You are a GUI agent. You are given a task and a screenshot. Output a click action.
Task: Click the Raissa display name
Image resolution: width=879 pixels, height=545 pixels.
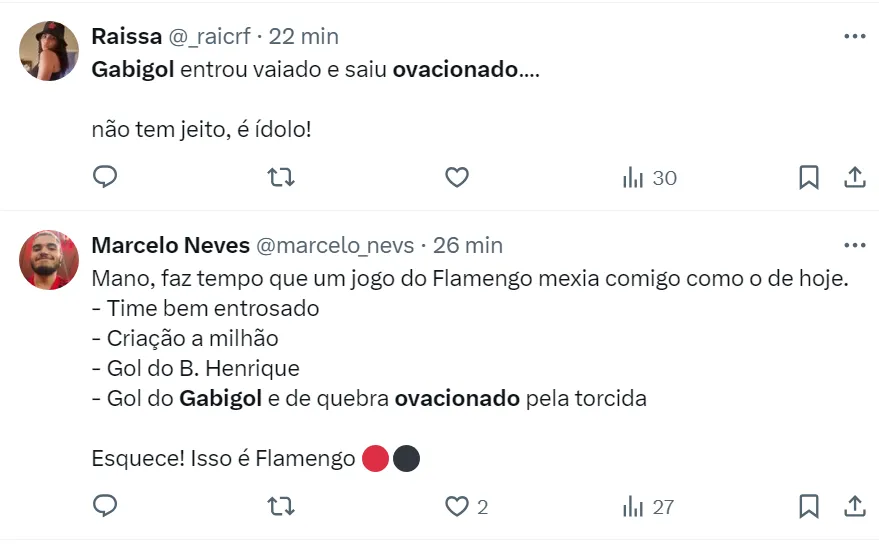124,37
